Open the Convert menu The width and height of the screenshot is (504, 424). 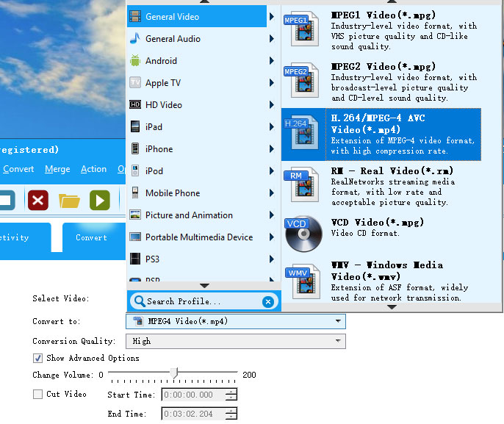(x=18, y=169)
